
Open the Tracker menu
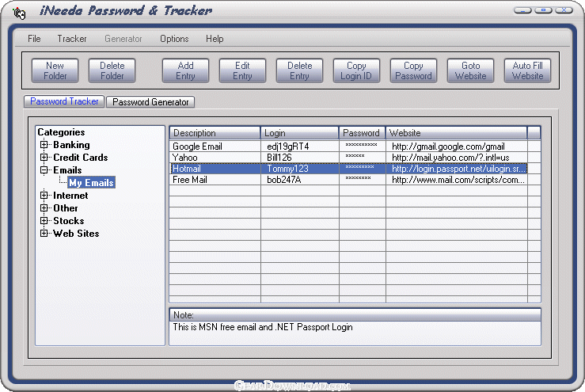(x=71, y=39)
